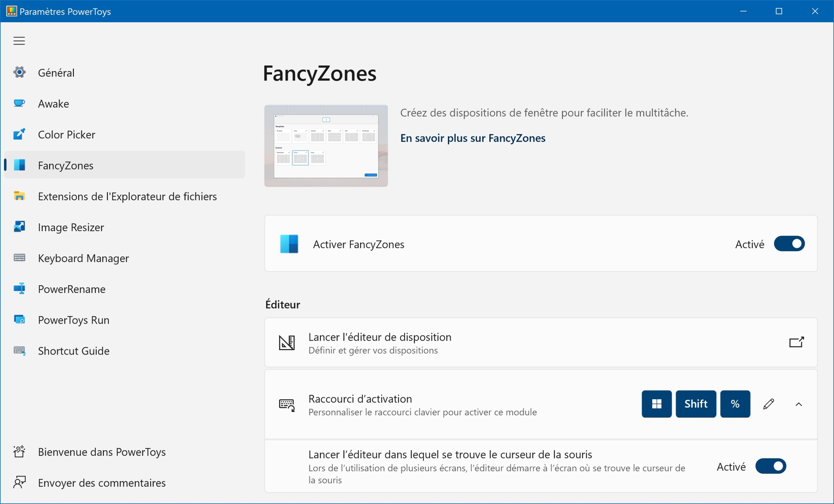834x504 pixels.
Task: Click the Éditeur section heading
Action: click(x=283, y=304)
